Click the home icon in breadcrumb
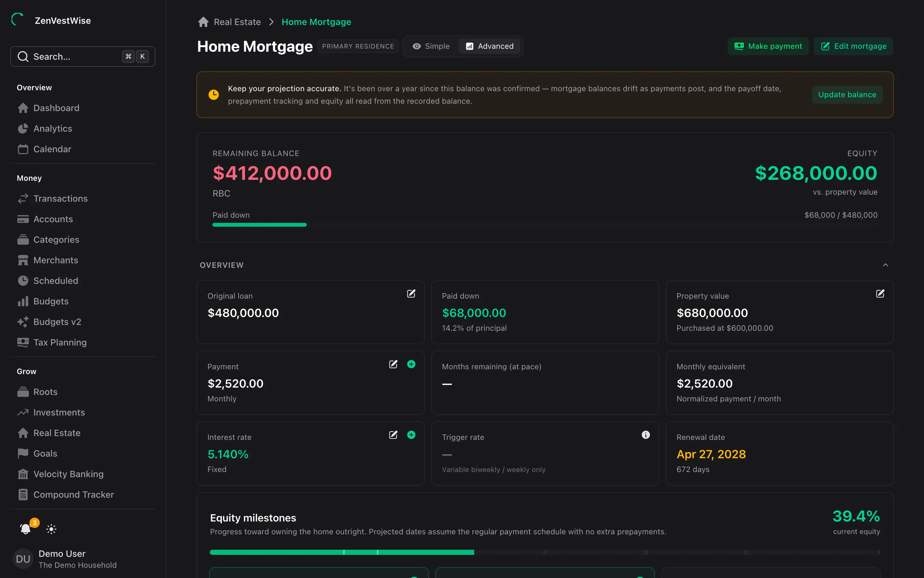 (203, 22)
